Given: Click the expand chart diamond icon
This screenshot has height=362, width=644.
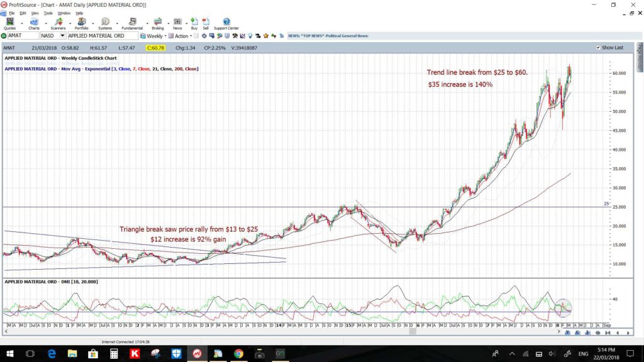Looking at the screenshot, I should coord(597,333).
